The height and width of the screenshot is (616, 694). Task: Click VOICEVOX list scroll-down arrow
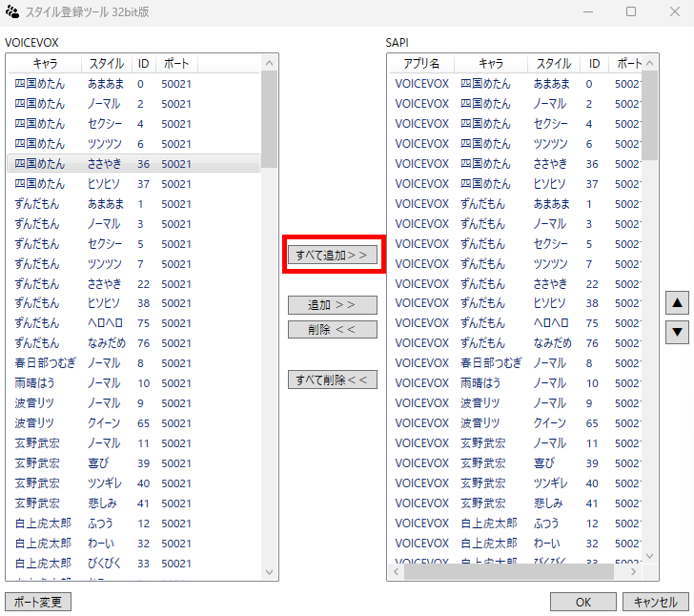(x=269, y=572)
